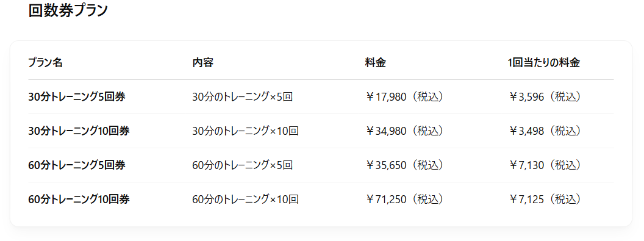Click the 回数券プラン heading
644x241 pixels.
(x=68, y=10)
